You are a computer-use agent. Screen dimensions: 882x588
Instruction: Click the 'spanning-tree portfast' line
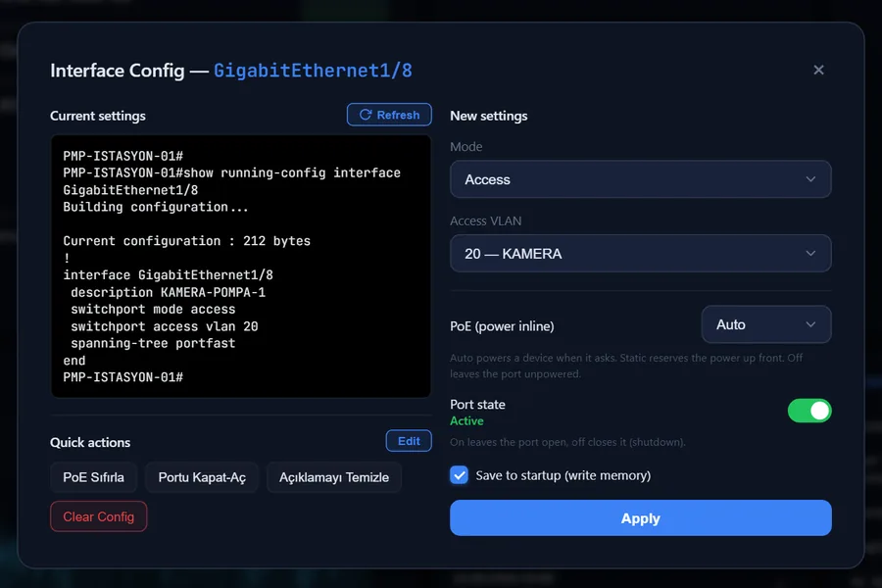(x=153, y=344)
